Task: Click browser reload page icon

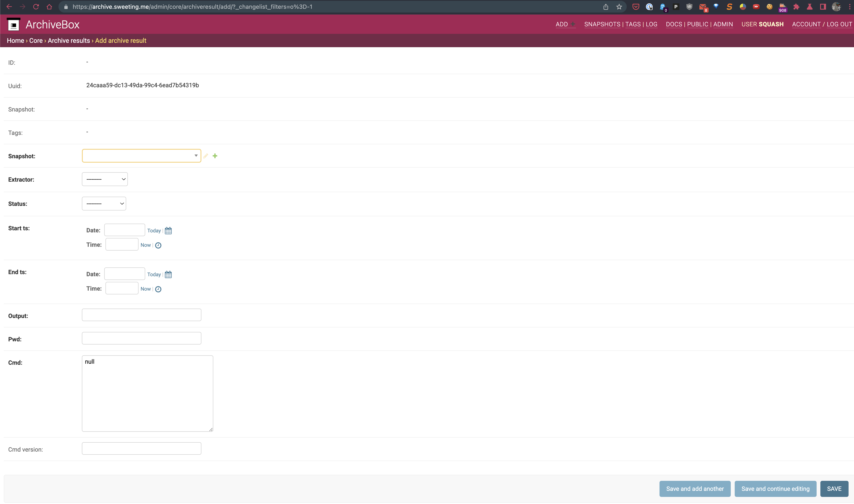Action: tap(36, 7)
